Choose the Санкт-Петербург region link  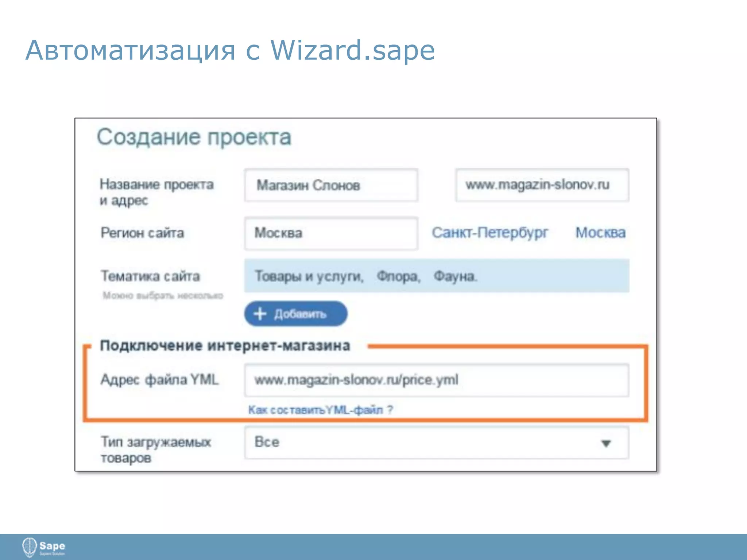tap(490, 233)
